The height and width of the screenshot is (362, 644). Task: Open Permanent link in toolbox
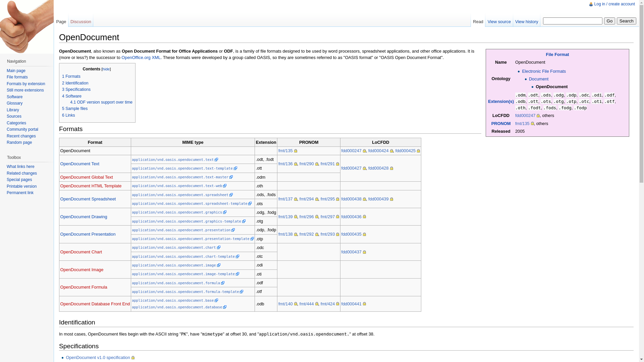pos(20,193)
